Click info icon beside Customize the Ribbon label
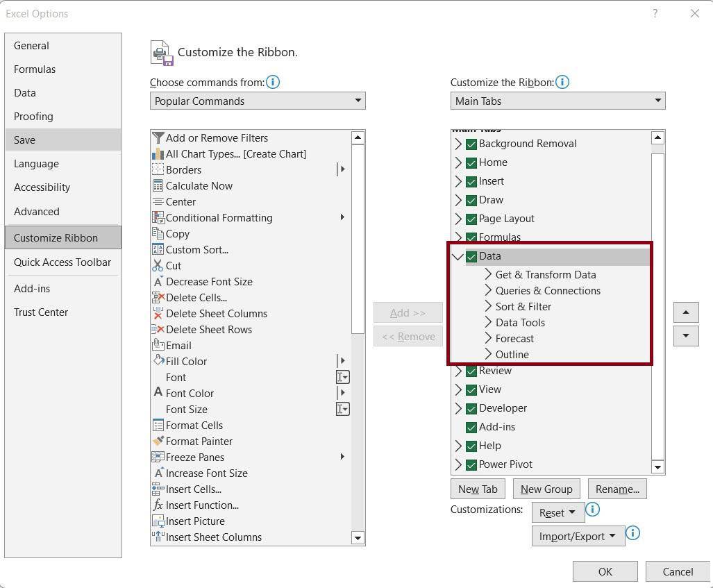 tap(562, 83)
